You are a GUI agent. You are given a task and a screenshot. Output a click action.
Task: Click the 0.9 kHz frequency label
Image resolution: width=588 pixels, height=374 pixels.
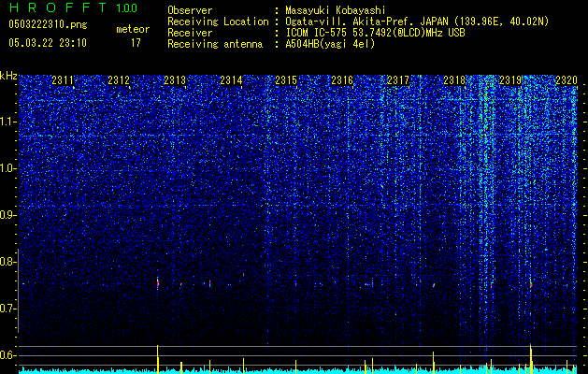[x=7, y=215]
